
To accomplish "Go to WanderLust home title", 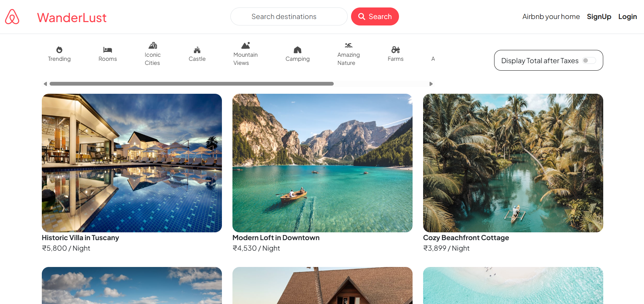I will pyautogui.click(x=72, y=18).
